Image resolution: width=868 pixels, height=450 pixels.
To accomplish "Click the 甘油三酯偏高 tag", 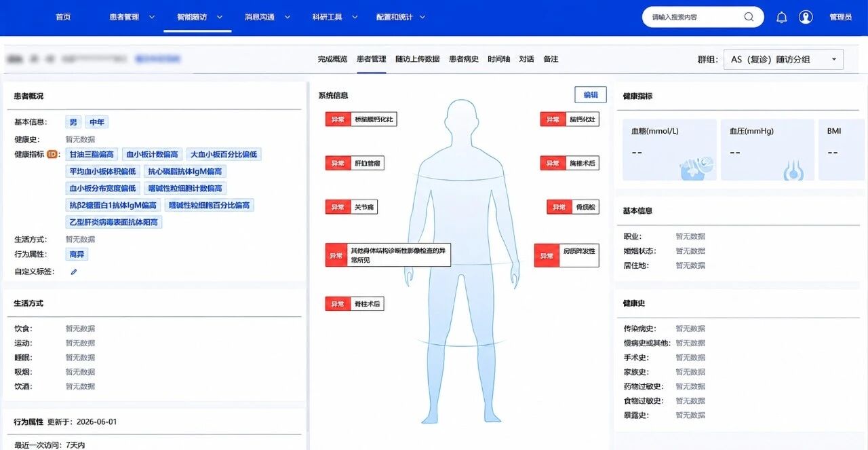I will [92, 155].
